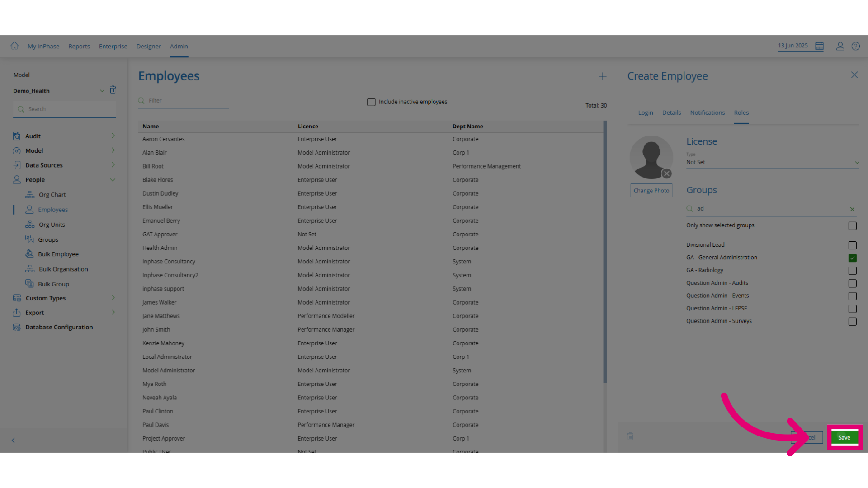Click the Export section icon
Image resolution: width=868 pixels, height=488 pixels.
click(x=17, y=313)
